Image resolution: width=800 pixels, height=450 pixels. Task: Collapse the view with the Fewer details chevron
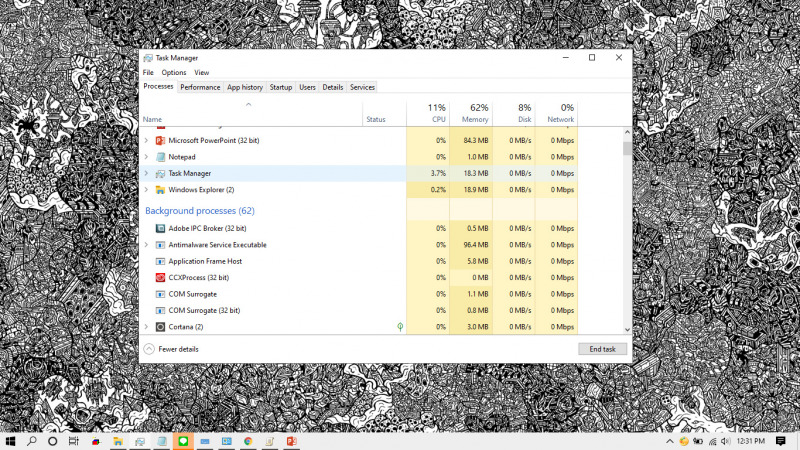click(149, 349)
